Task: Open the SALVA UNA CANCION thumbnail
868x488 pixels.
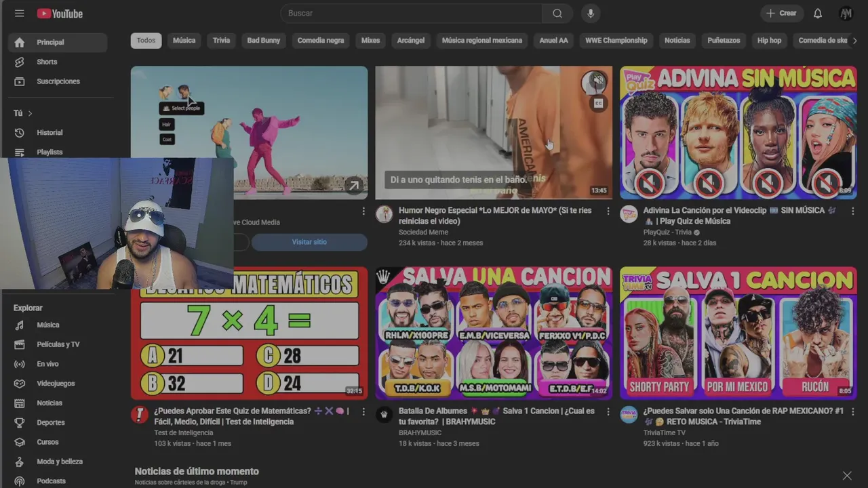Action: (494, 333)
